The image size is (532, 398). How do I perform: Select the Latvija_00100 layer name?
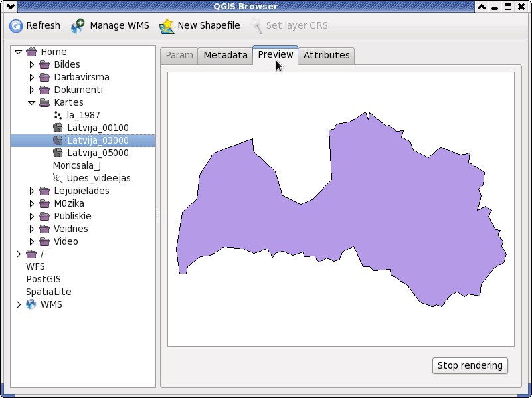pyautogui.click(x=98, y=128)
